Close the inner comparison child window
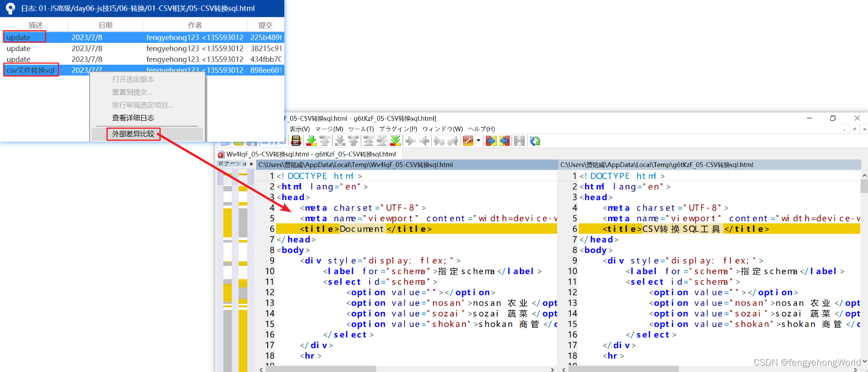868x372 pixels. (x=864, y=129)
